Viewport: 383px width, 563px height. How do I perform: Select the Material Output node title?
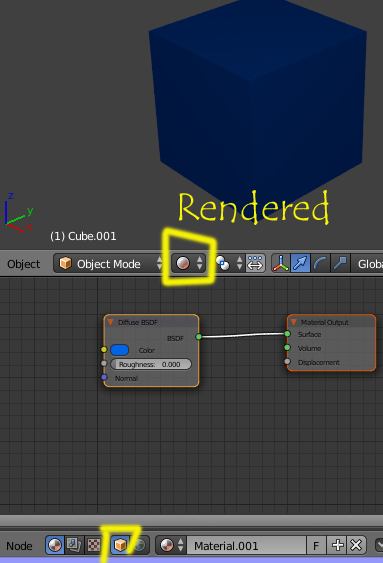click(x=324, y=322)
